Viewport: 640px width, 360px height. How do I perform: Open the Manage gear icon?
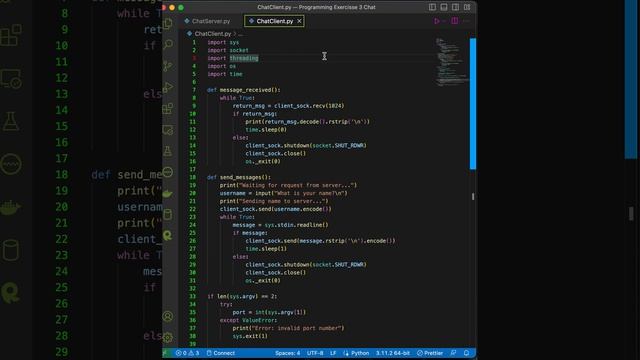(x=168, y=337)
